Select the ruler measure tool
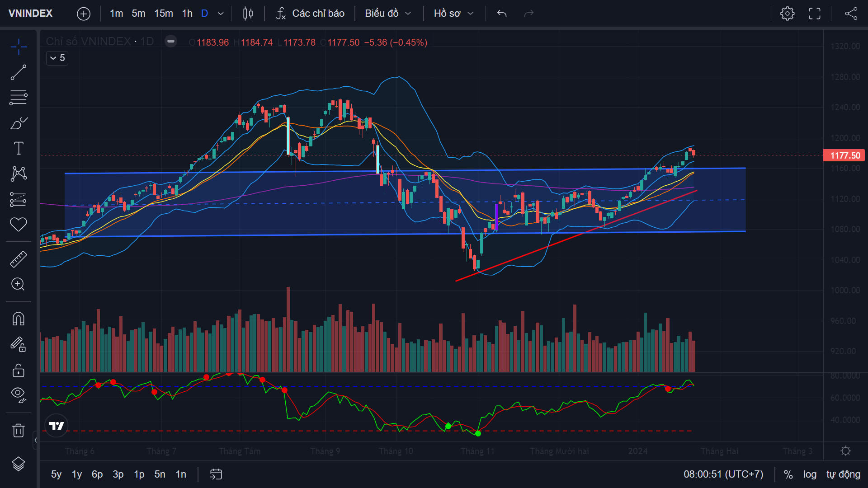The width and height of the screenshot is (868, 488). coord(19,259)
